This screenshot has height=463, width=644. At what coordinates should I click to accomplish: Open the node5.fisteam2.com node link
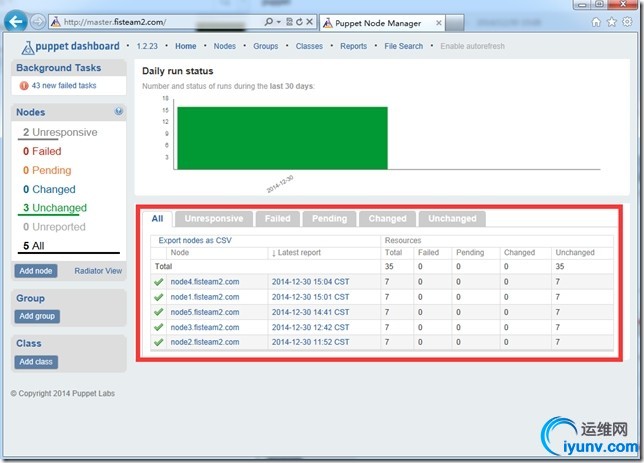point(205,312)
